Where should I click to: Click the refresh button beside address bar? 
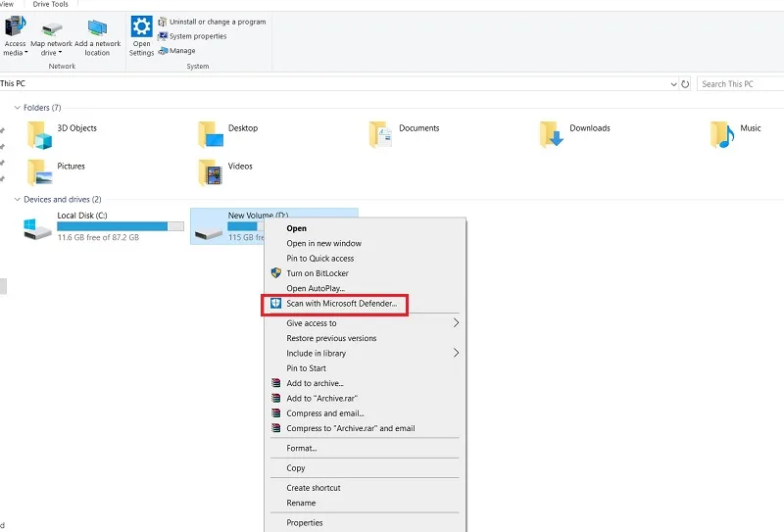coord(685,84)
